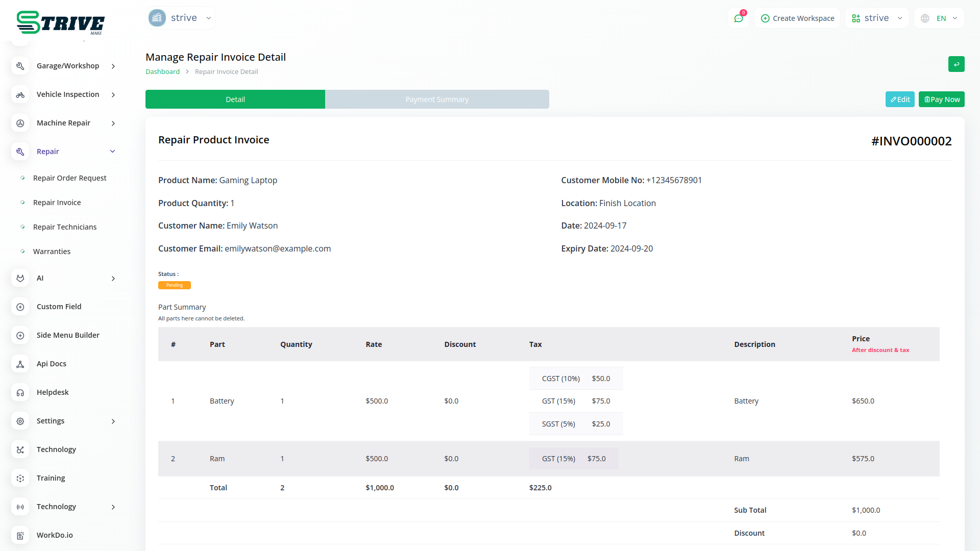Click the Vehicle Inspection motorcycle icon

(x=20, y=94)
